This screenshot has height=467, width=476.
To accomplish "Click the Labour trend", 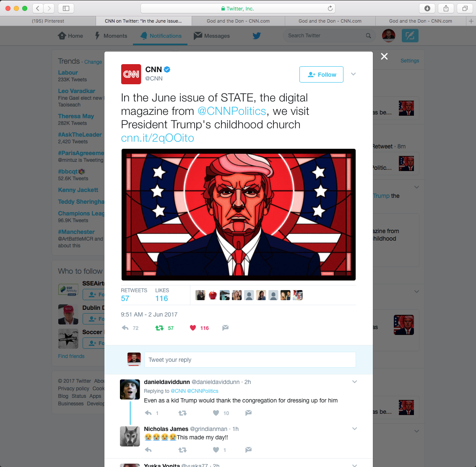I will click(x=68, y=73).
